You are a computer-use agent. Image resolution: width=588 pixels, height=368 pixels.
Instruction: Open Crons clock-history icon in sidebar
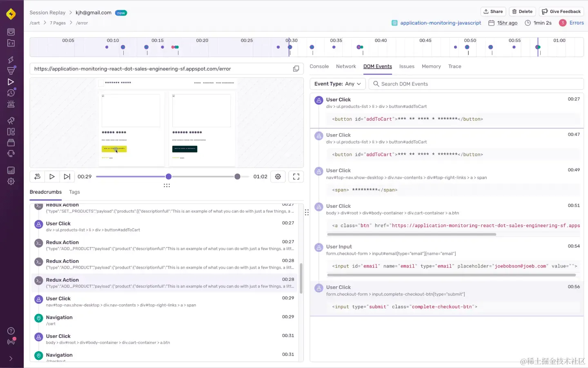click(x=11, y=93)
